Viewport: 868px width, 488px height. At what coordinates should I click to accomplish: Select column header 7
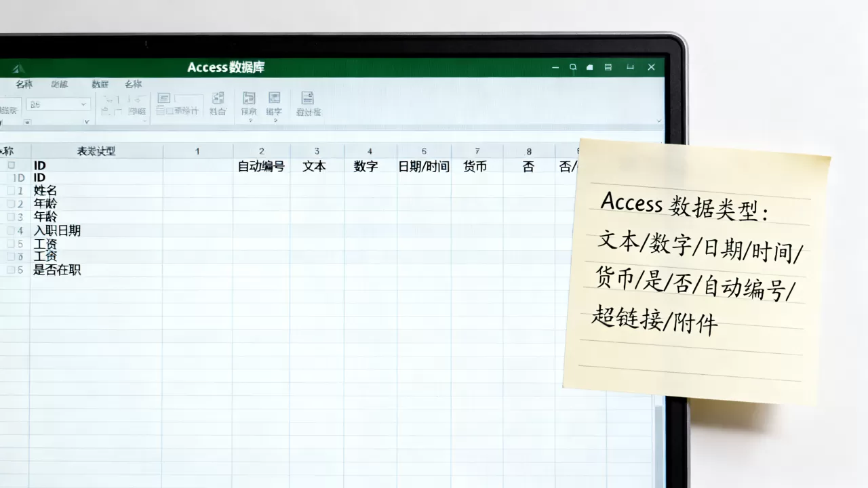(477, 151)
